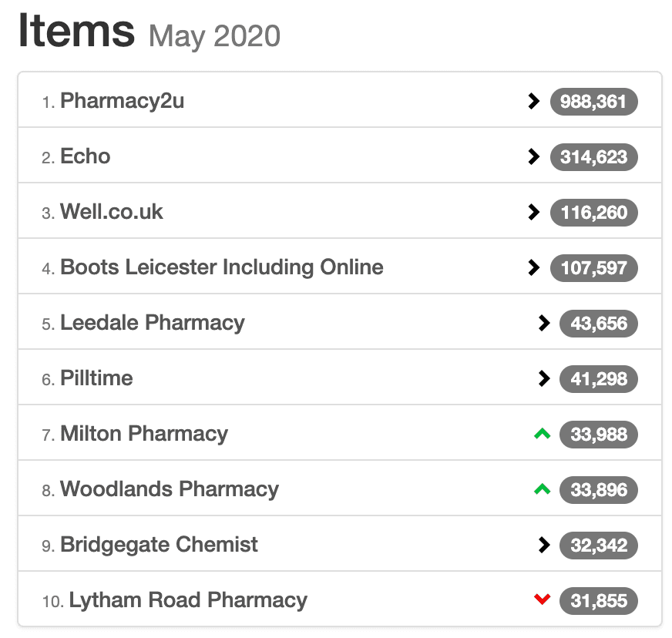This screenshot has width=672, height=638.
Task: Click the 988,361 items count badge
Action: point(594,102)
